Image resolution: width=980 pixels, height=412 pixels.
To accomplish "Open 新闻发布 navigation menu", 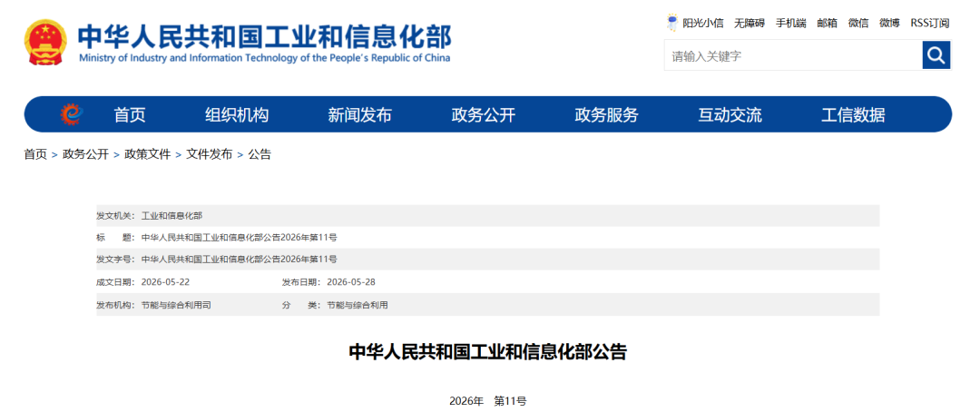I will tap(360, 115).
